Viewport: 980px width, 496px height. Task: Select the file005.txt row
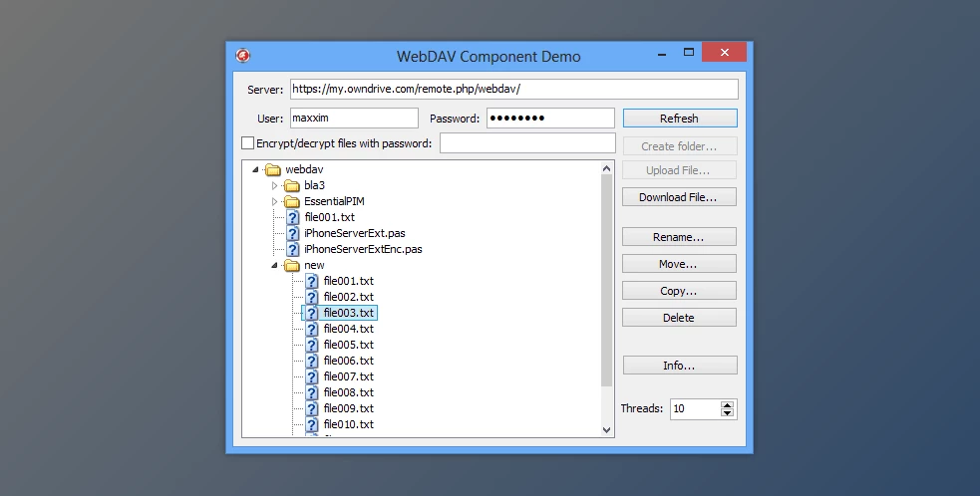(348, 345)
